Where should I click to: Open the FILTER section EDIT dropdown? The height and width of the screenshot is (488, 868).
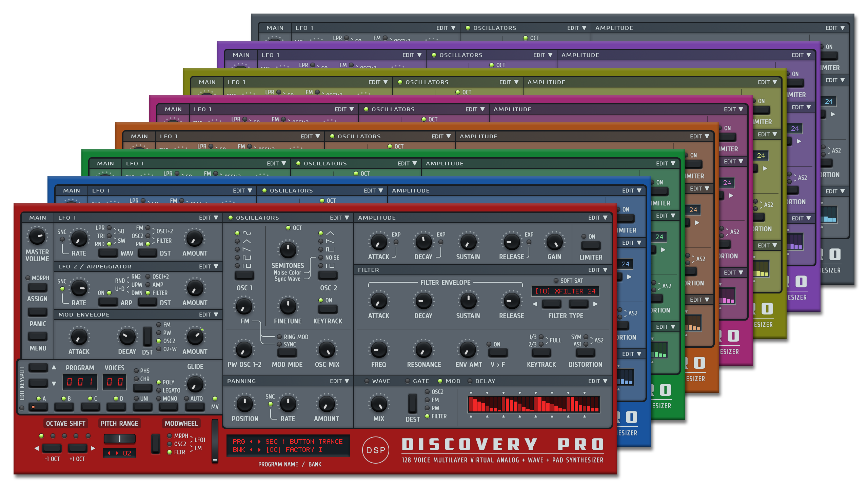pos(598,270)
